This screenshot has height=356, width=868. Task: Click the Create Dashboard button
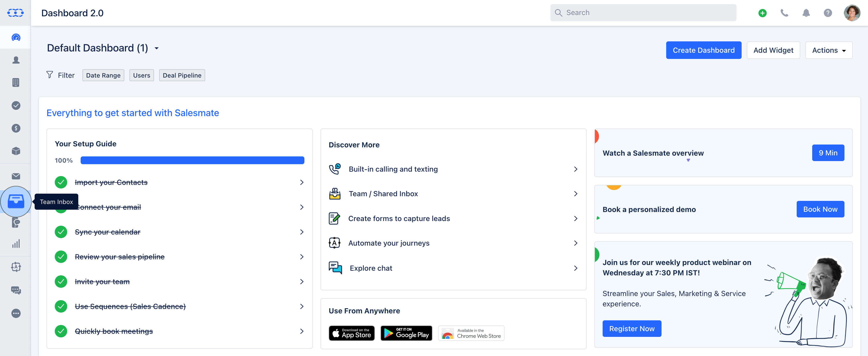(x=704, y=50)
